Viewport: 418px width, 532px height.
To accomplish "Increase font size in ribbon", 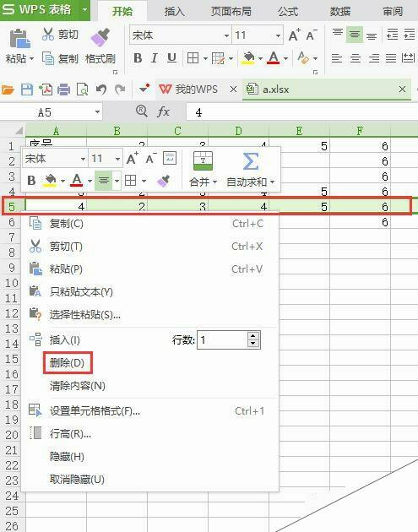I will (x=294, y=35).
